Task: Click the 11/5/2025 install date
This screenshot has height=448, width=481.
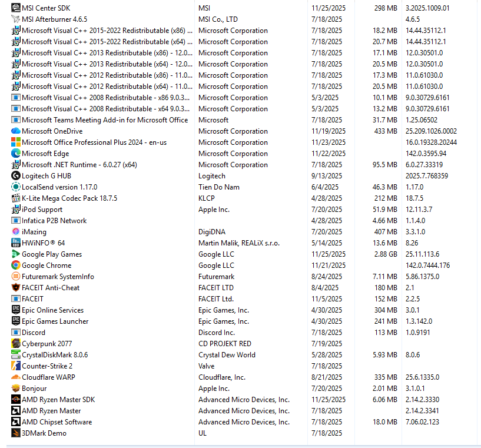Action: point(327,299)
